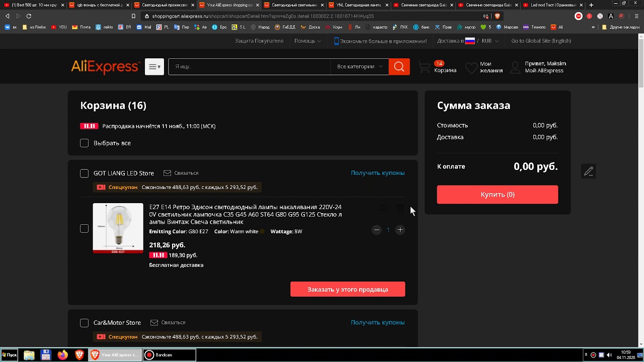Expand the Помощь dropdown in top bar
This screenshot has height=362, width=644.
tap(307, 41)
